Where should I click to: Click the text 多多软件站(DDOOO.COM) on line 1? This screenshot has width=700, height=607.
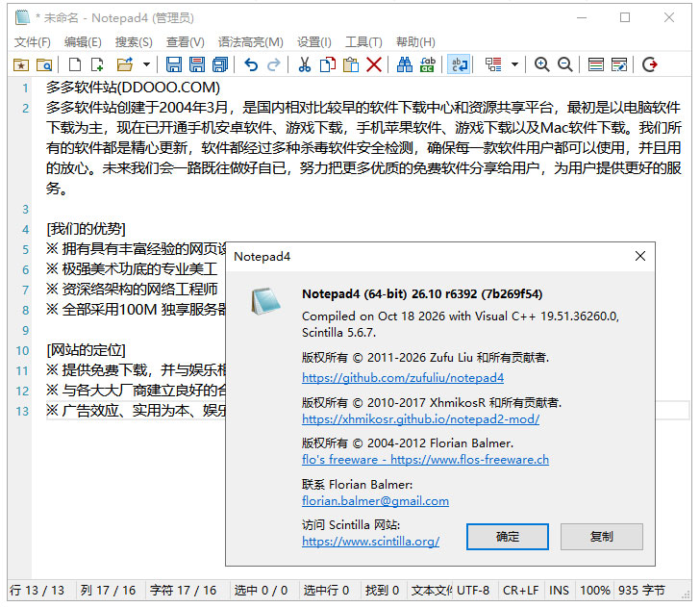pyautogui.click(x=133, y=88)
